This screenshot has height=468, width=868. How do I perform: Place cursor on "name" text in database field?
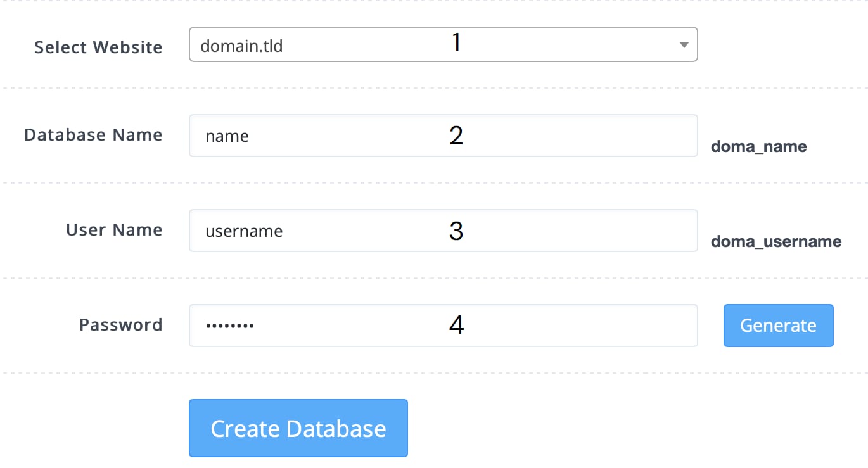(x=227, y=136)
